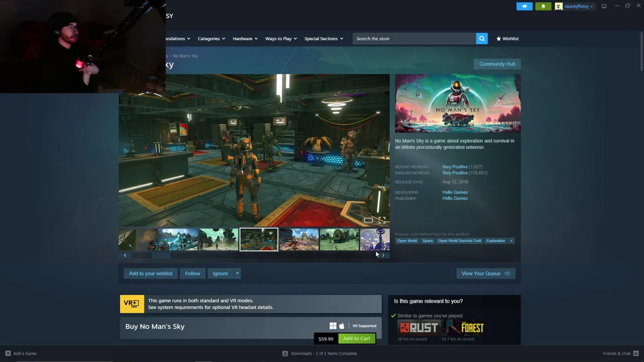Click the VR Supported label
Image resolution: width=644 pixels, height=362 pixels.
tap(364, 326)
